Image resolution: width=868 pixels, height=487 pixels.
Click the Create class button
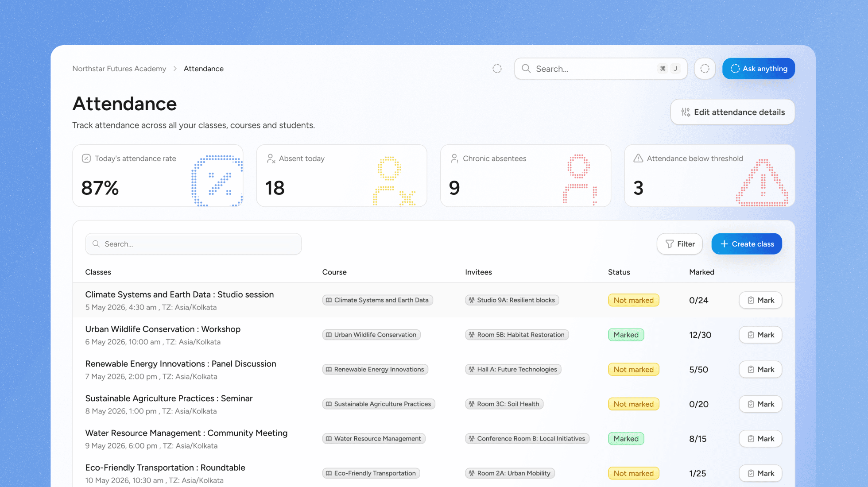click(747, 244)
